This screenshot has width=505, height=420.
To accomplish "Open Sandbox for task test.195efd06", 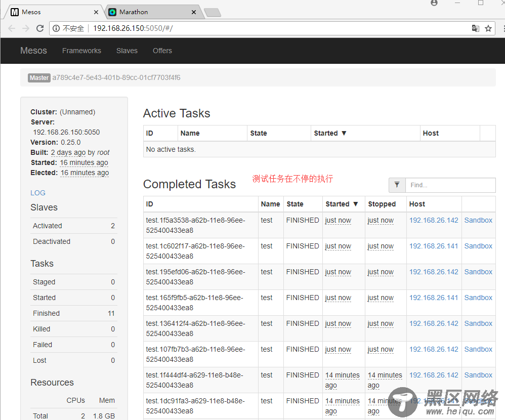I will click(478, 272).
